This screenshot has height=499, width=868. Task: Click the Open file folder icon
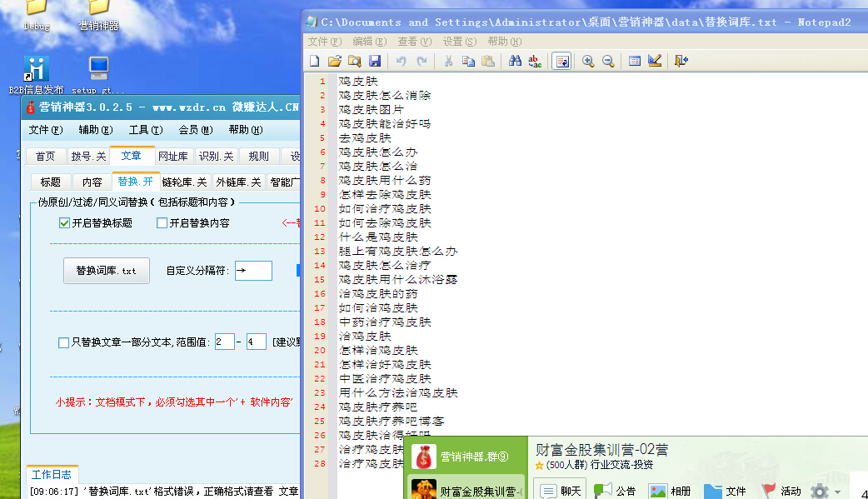pos(335,61)
